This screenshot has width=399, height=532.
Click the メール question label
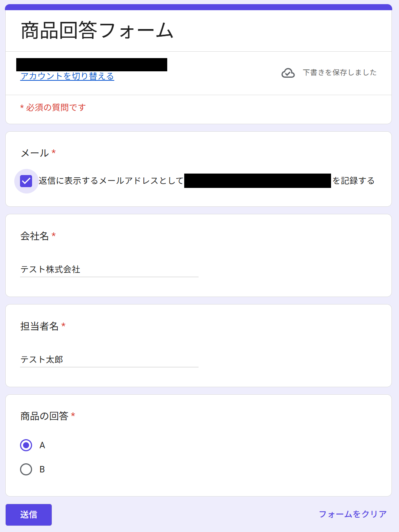35,153
